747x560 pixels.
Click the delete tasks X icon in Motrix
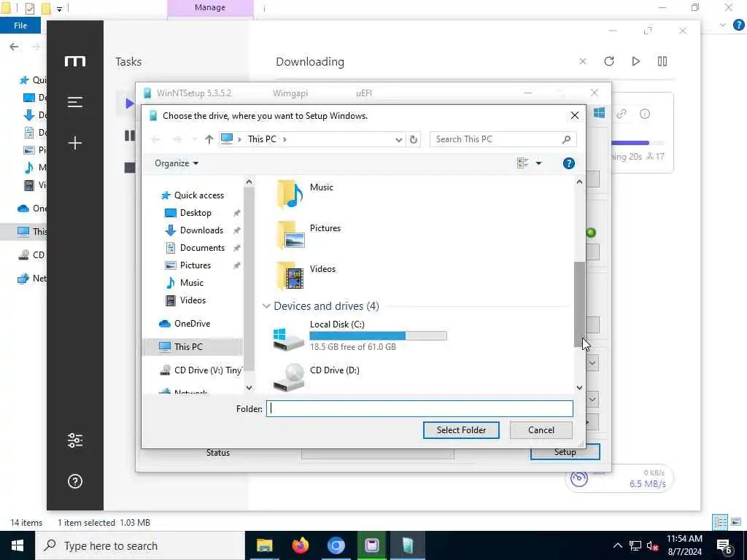583,61
